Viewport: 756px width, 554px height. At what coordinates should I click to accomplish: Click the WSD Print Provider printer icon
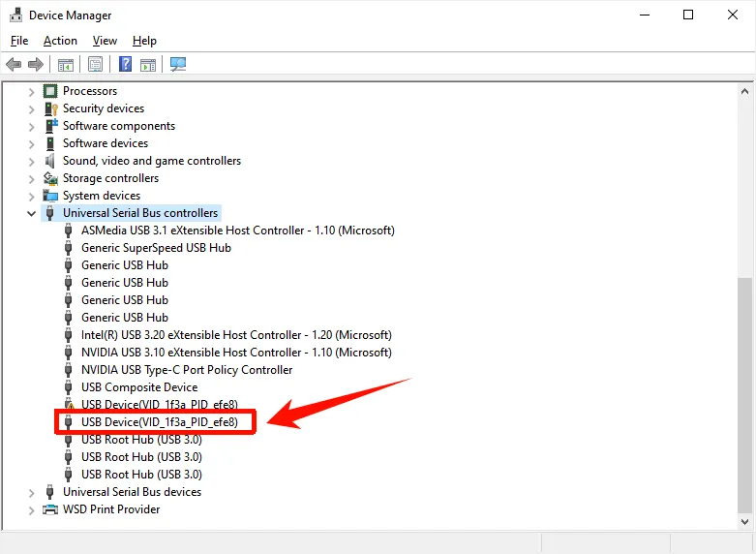[x=50, y=509]
